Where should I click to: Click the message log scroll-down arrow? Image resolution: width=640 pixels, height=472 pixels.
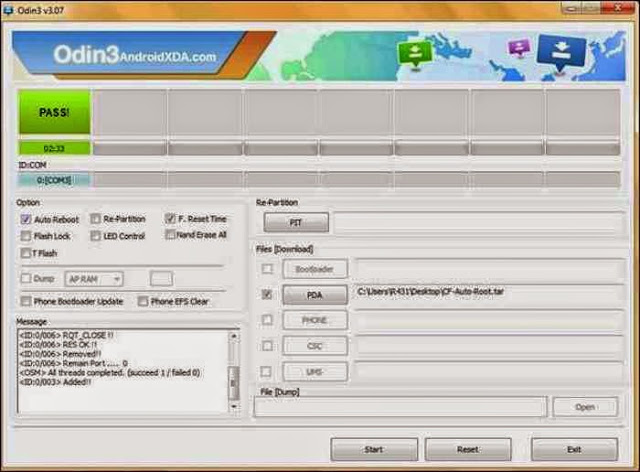click(x=234, y=407)
